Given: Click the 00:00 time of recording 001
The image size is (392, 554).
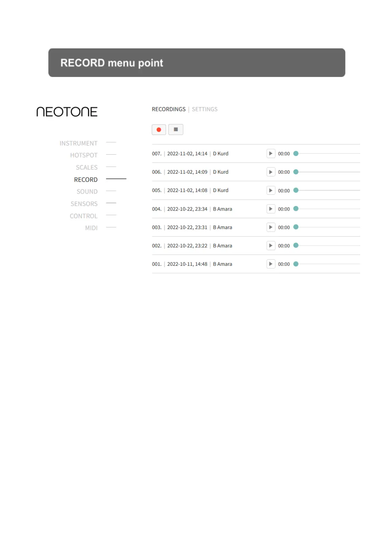Looking at the screenshot, I should coord(284,264).
